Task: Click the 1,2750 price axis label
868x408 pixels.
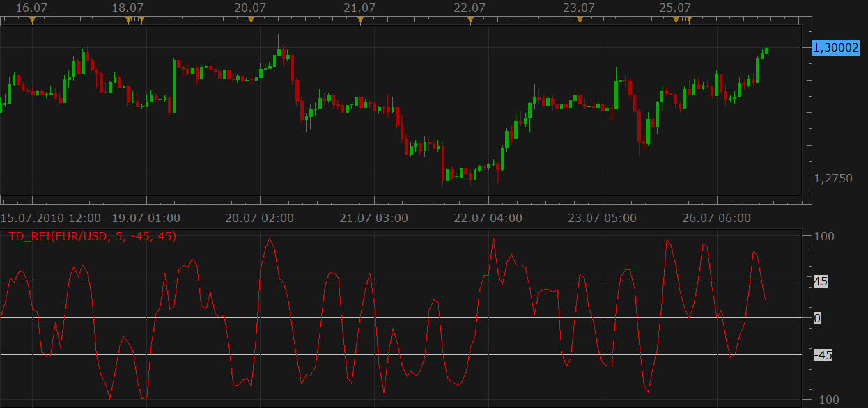Action: tap(832, 178)
